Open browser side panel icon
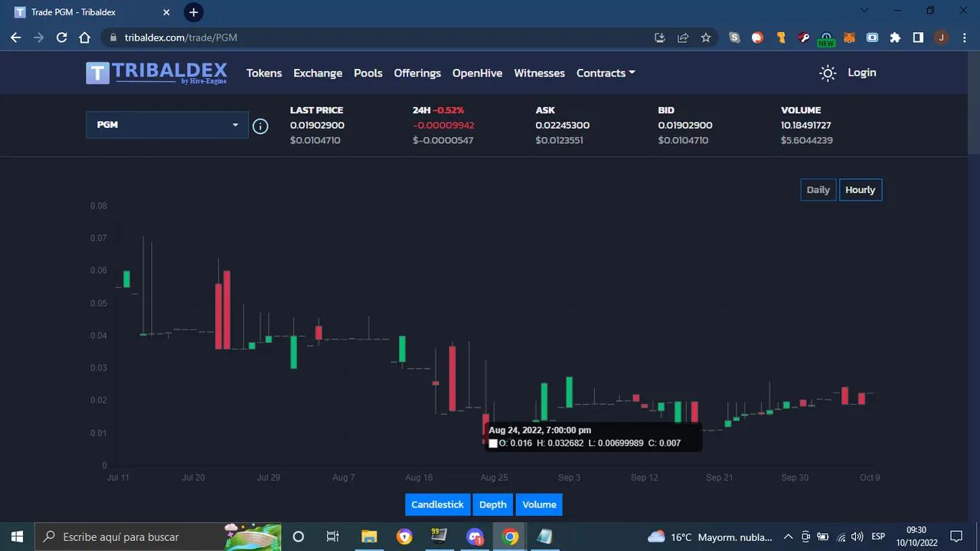Image resolution: width=980 pixels, height=551 pixels. [x=918, y=37]
